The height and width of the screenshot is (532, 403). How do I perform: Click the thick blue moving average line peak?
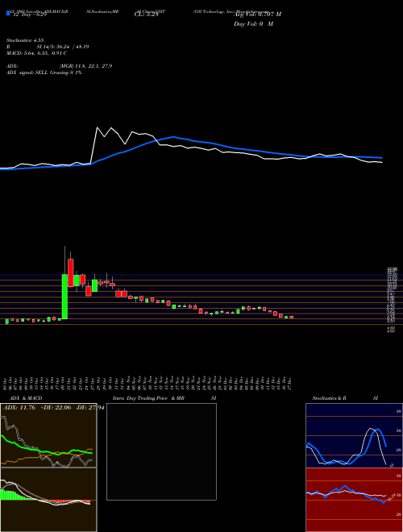(x=173, y=137)
